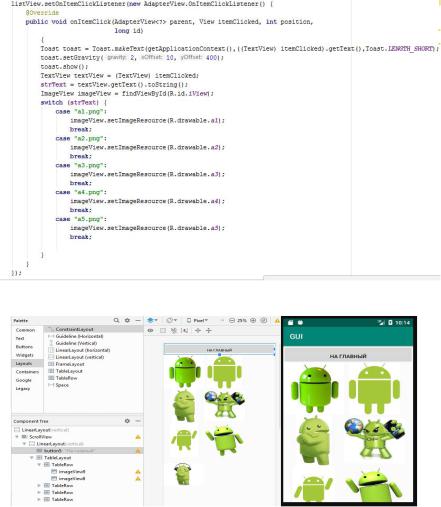Select the glossy 3D Android image in design
Image resolution: width=441 pixels, height=507 pixels.
(185, 372)
